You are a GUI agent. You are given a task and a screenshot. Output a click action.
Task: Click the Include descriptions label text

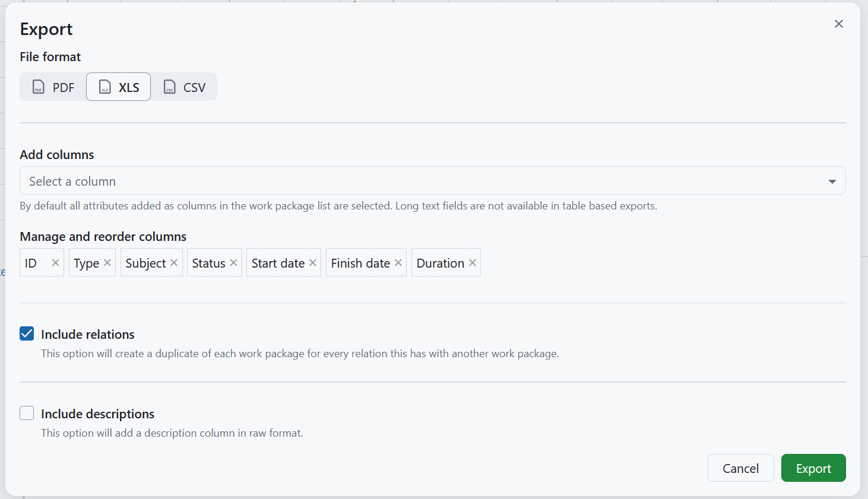click(x=97, y=414)
